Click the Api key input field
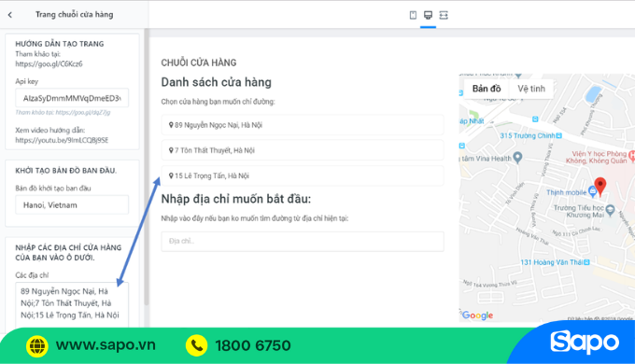635x364 pixels. (72, 98)
